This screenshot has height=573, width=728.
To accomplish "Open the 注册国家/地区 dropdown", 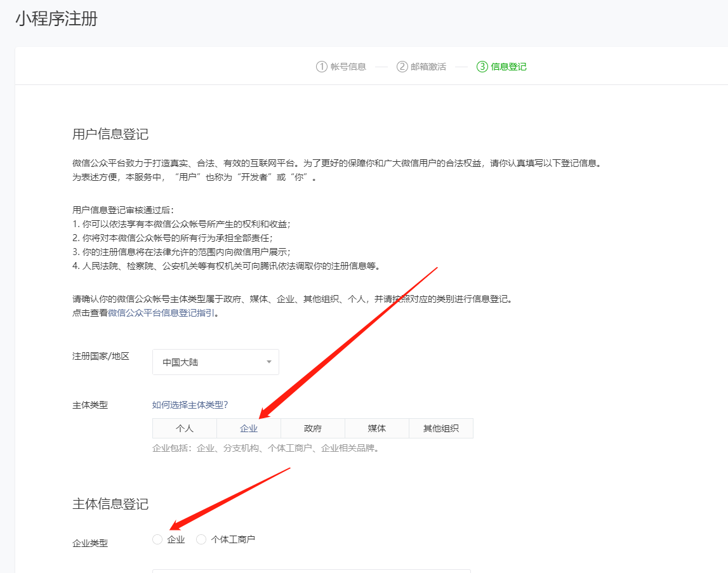I will click(215, 362).
